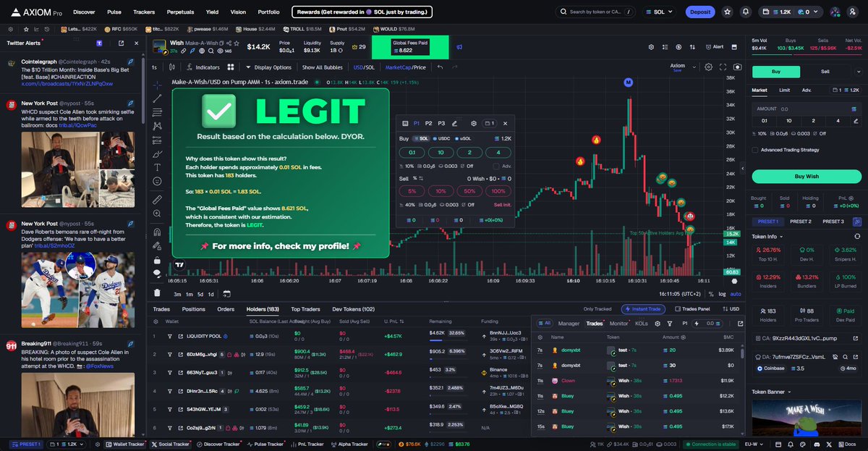The image size is (868, 451).
Task: Toggle Trades Panel option
Action: (x=692, y=309)
